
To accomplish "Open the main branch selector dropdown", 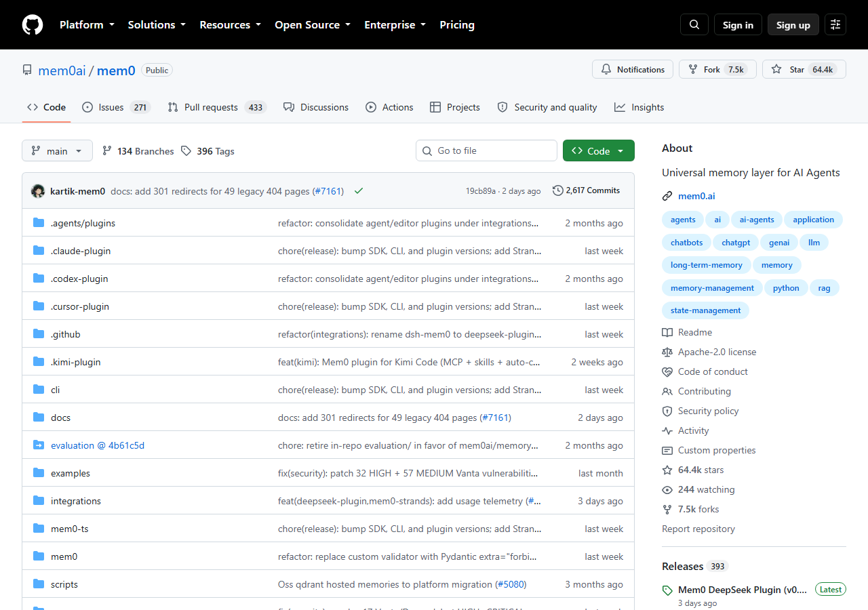I will click(x=57, y=151).
